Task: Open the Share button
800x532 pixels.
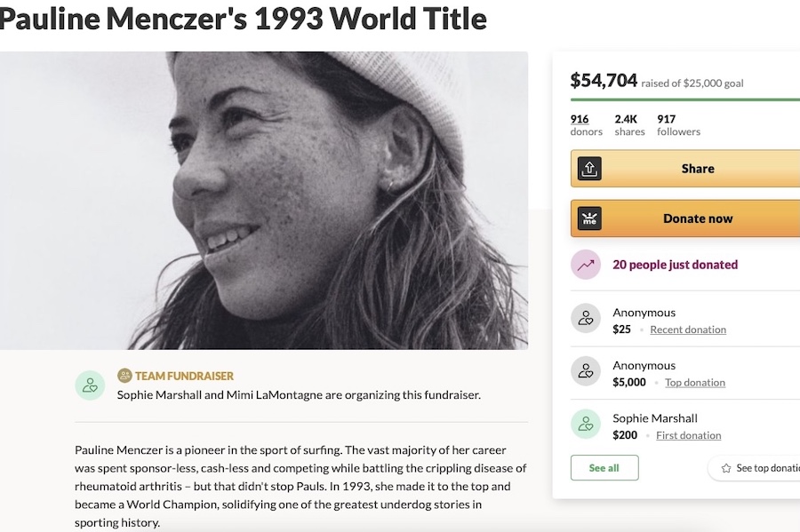Action: pyautogui.click(x=685, y=169)
